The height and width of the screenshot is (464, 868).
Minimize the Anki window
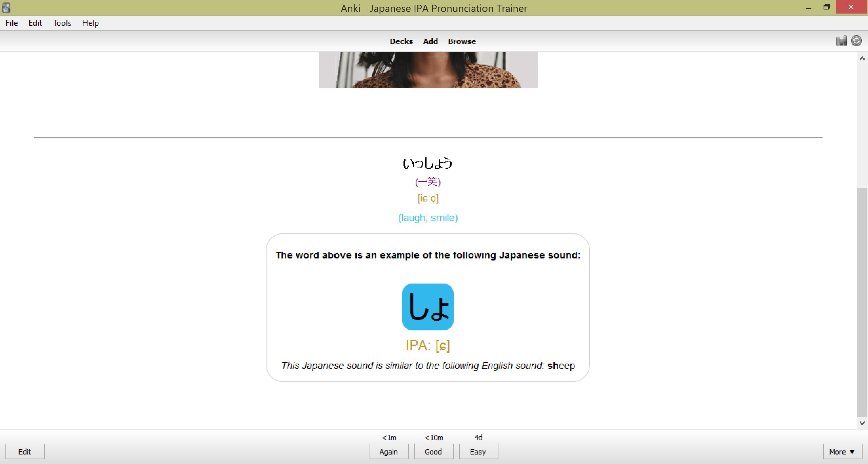pos(809,7)
